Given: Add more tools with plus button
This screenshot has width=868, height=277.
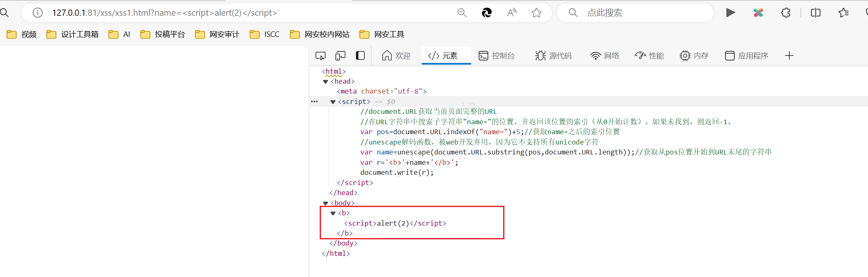Looking at the screenshot, I should pyautogui.click(x=789, y=56).
